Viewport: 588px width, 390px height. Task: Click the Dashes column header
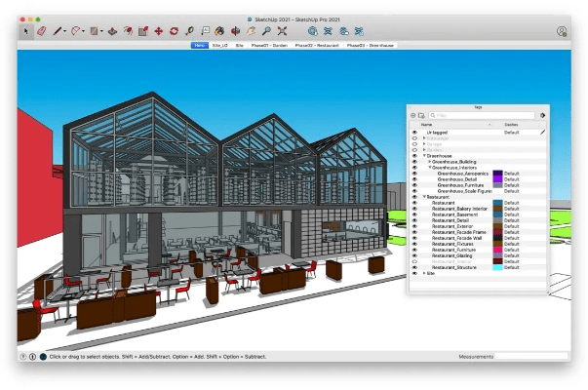click(x=511, y=125)
